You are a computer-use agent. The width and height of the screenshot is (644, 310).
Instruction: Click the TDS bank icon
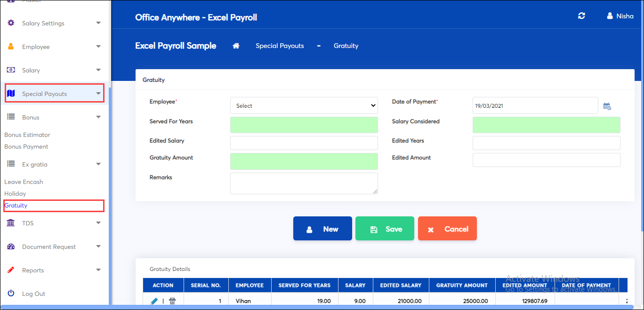click(11, 223)
